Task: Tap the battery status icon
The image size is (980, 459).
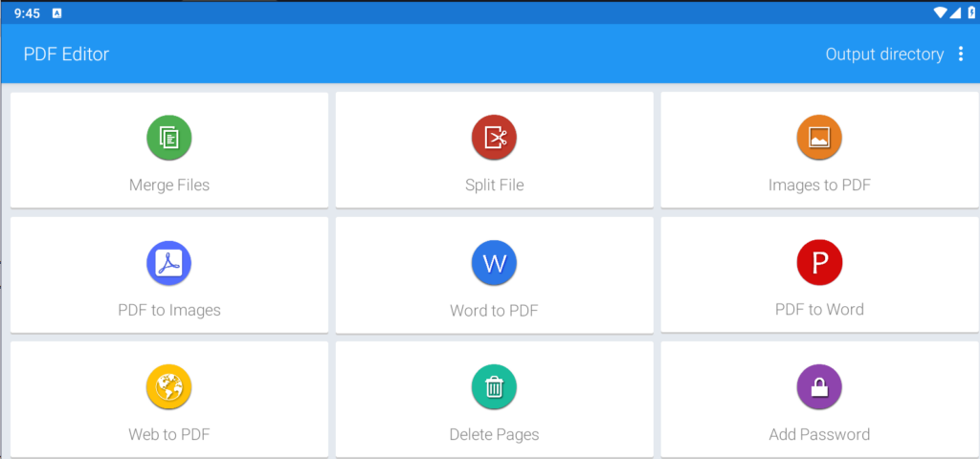Action: pos(970,13)
